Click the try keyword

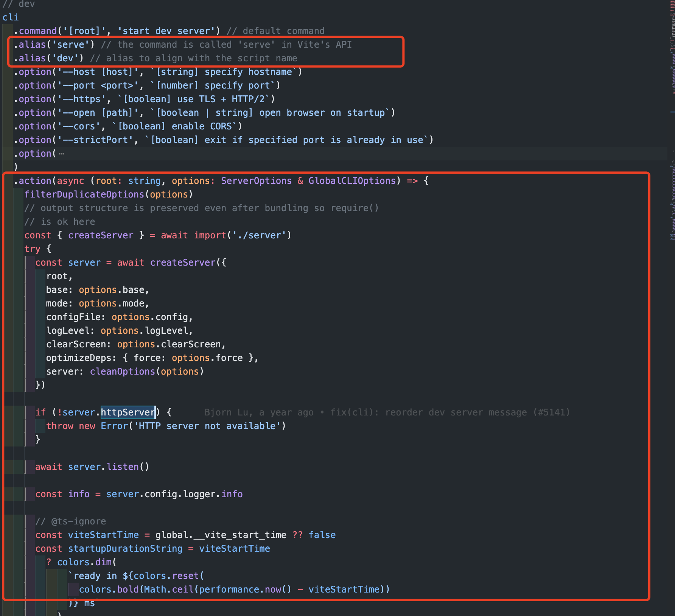[32, 249]
